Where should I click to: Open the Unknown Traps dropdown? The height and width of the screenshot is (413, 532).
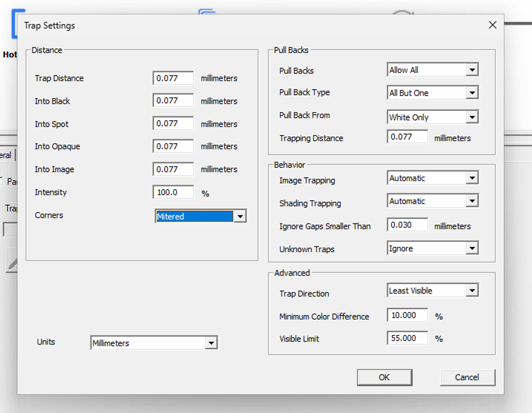click(473, 248)
